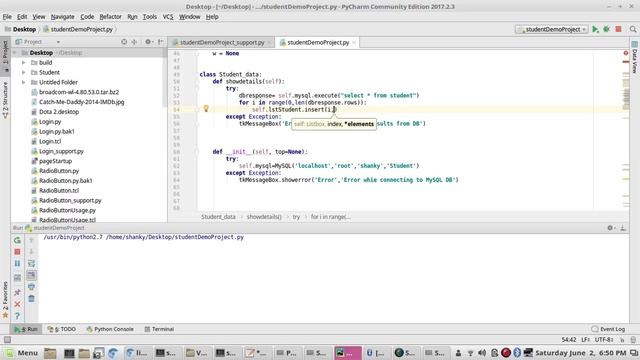640x360 pixels.
Task: Select Login.py in project tree
Action: [50, 122]
